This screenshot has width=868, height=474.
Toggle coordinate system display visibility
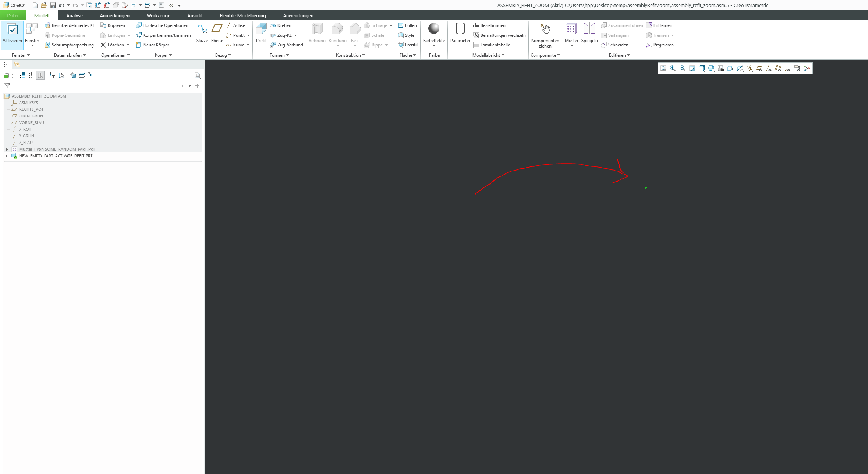click(x=788, y=68)
